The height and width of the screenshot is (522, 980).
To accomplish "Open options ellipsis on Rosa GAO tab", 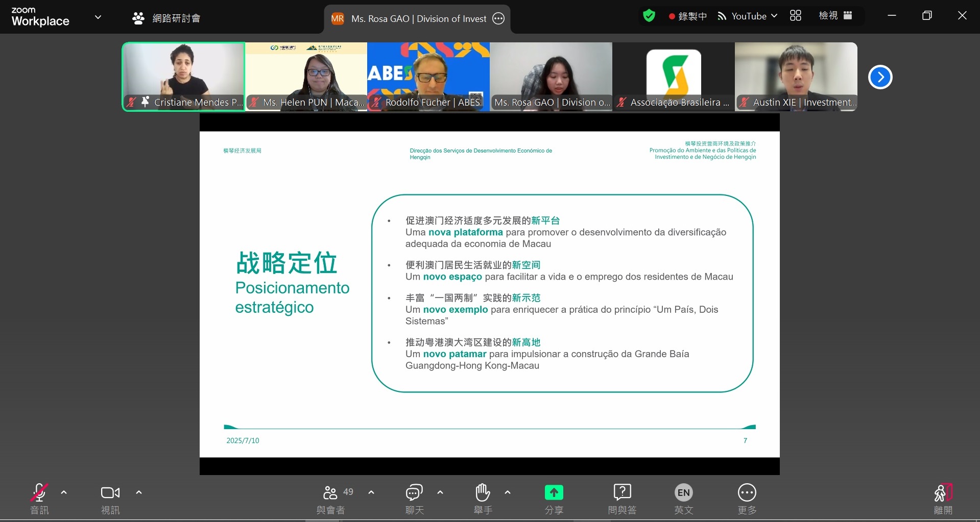I will 498,19.
